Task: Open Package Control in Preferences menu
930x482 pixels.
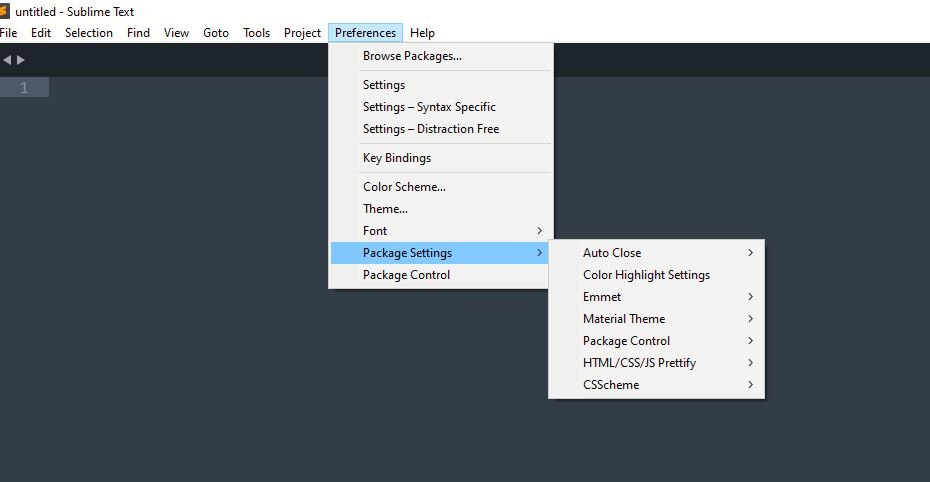Action: pos(441,274)
